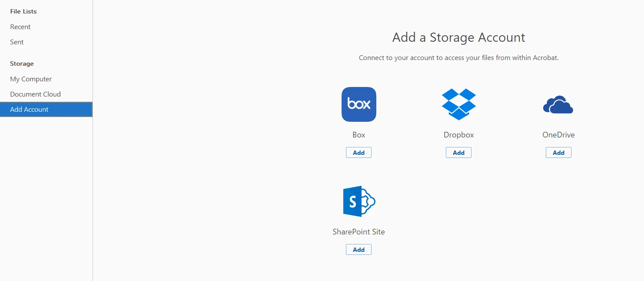This screenshot has width=644, height=281.
Task: Click the OneDrive label text
Action: [x=558, y=135]
